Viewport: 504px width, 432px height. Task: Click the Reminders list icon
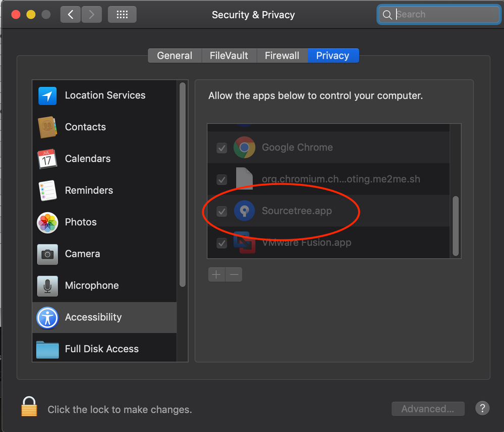(47, 190)
